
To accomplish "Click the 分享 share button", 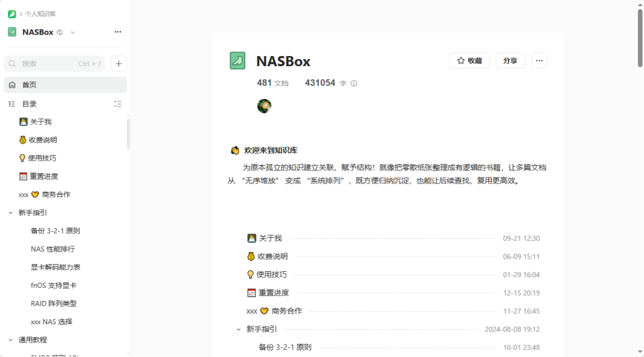I will pyautogui.click(x=510, y=60).
